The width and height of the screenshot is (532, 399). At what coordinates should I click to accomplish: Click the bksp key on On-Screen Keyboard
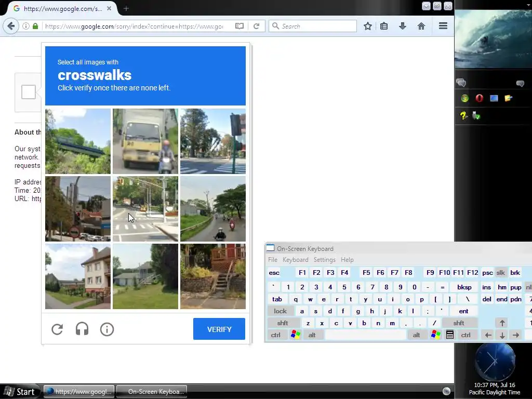[x=464, y=287]
